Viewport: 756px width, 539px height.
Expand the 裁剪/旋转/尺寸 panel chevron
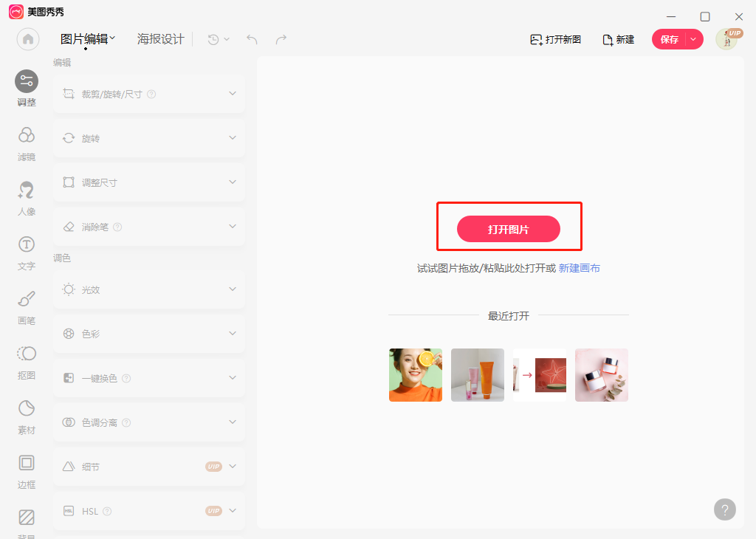pos(233,94)
